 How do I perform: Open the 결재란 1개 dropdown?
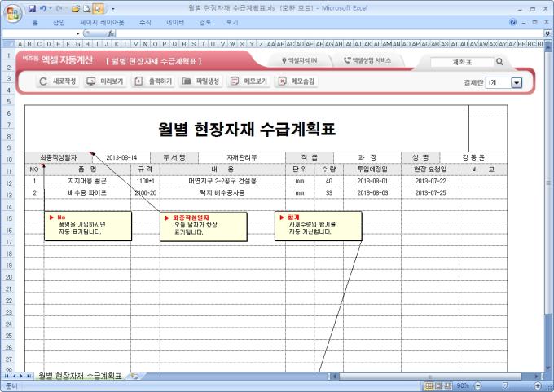click(517, 82)
